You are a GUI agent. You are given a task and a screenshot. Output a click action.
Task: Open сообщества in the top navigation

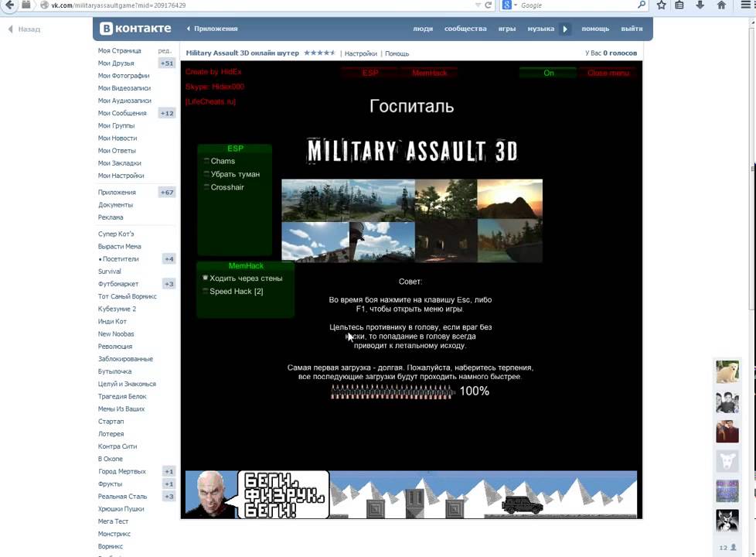point(465,29)
